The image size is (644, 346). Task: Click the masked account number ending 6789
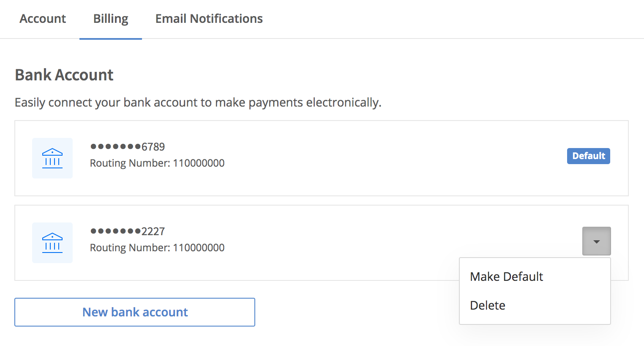click(128, 147)
